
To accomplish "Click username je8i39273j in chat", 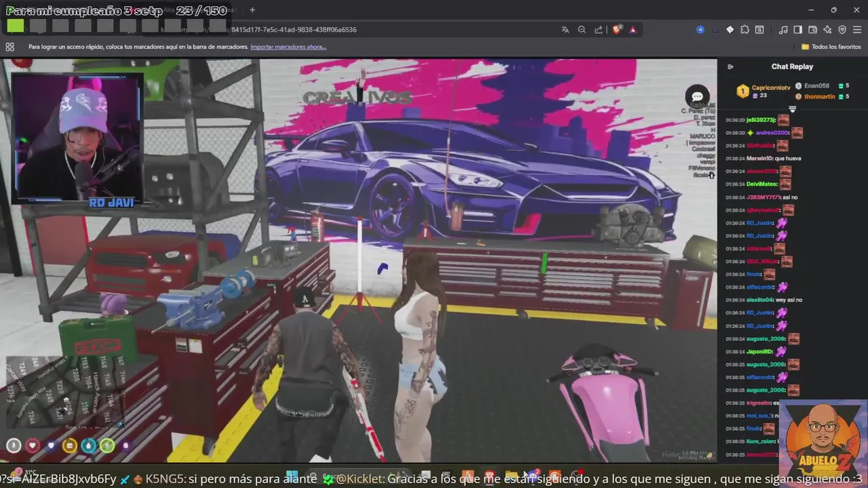I will tap(760, 120).
